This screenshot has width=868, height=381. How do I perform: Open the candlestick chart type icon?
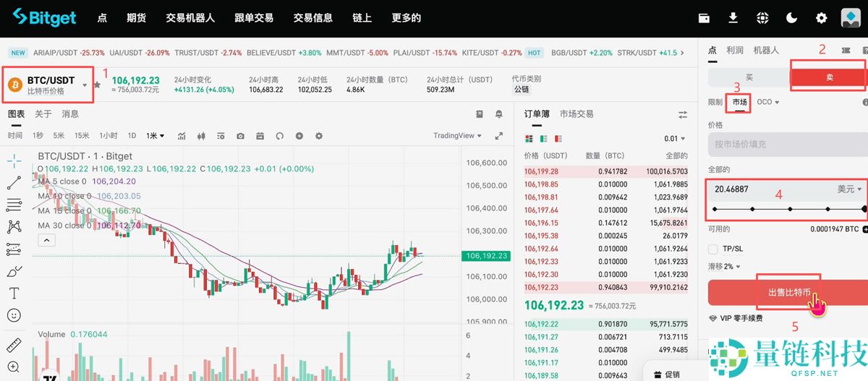click(201, 136)
